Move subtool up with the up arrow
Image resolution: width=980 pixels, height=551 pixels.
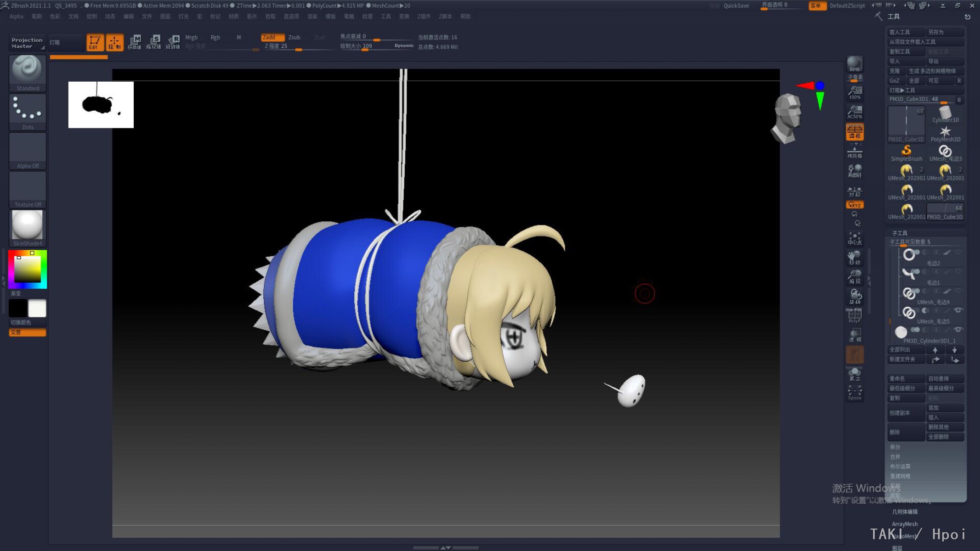[935, 350]
